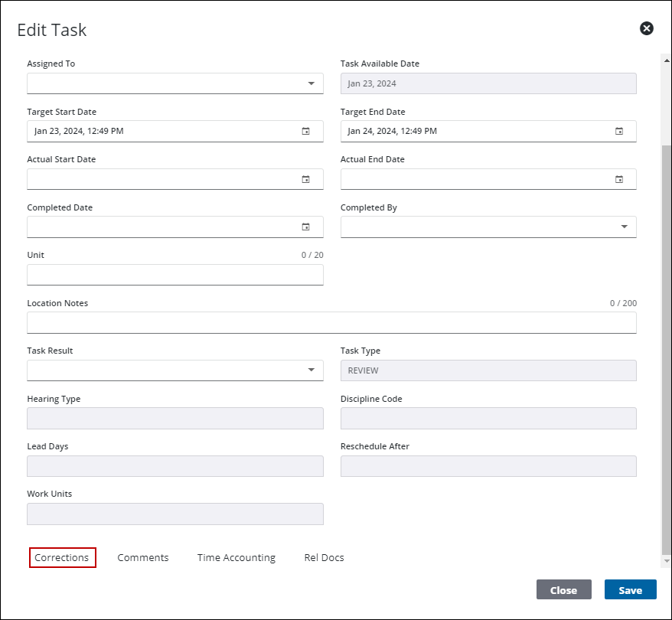This screenshot has width=672, height=620.
Task: Open the Rel Docs tab
Action: pyautogui.click(x=324, y=558)
